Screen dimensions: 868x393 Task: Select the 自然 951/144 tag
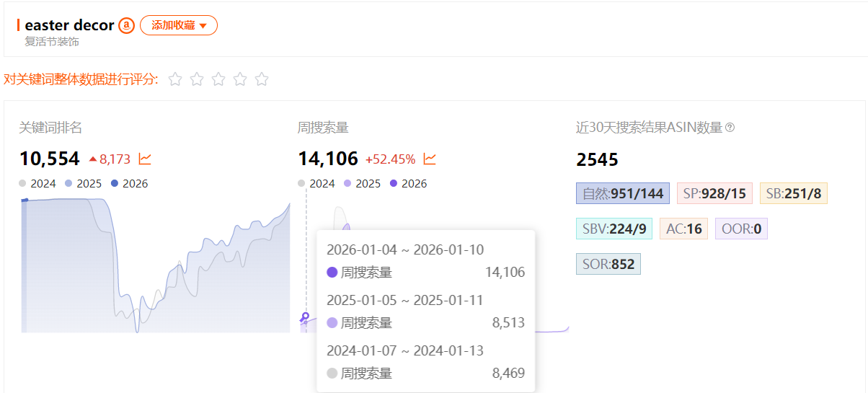(x=623, y=193)
